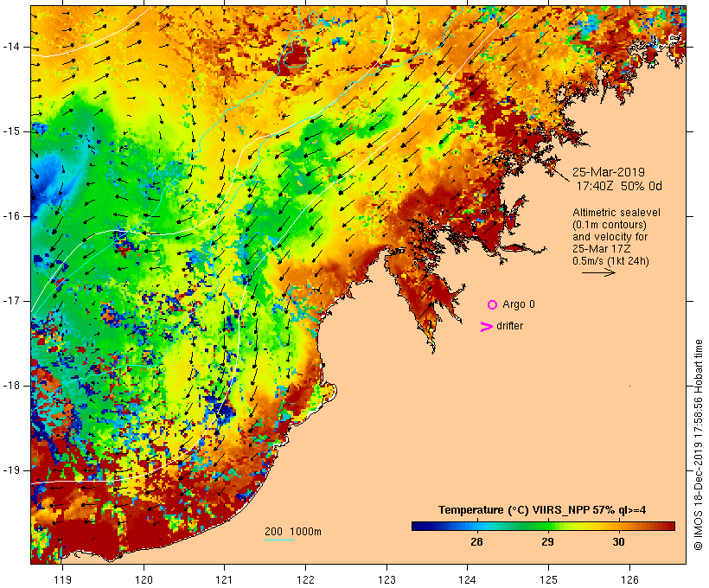Screen dimensions: 709x588
Task: Click the '25-Mar-2019' date text
Action: (x=609, y=172)
